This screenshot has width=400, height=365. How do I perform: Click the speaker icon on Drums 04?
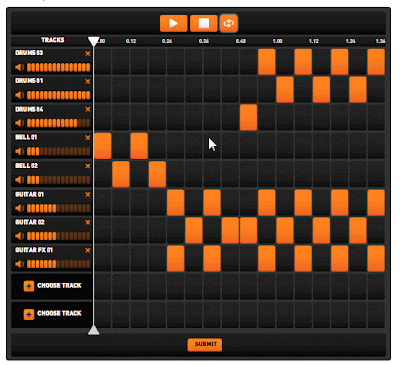(x=20, y=123)
